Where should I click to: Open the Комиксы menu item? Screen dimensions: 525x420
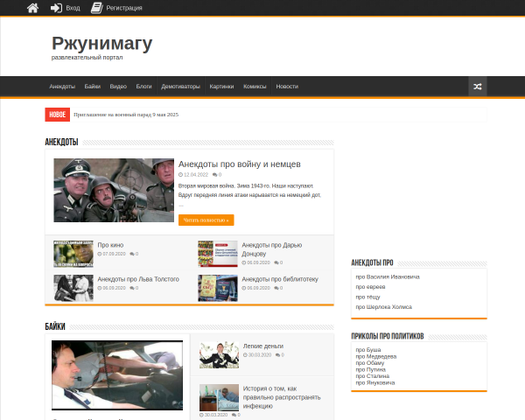[255, 87]
